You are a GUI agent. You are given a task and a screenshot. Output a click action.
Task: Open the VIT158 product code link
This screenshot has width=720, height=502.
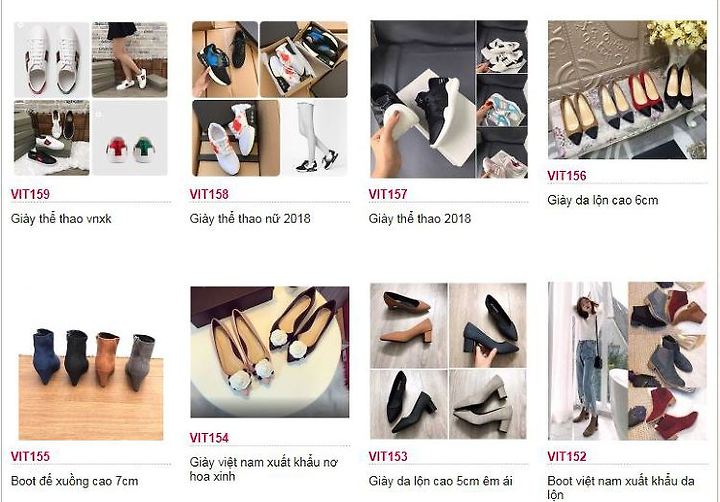(209, 194)
